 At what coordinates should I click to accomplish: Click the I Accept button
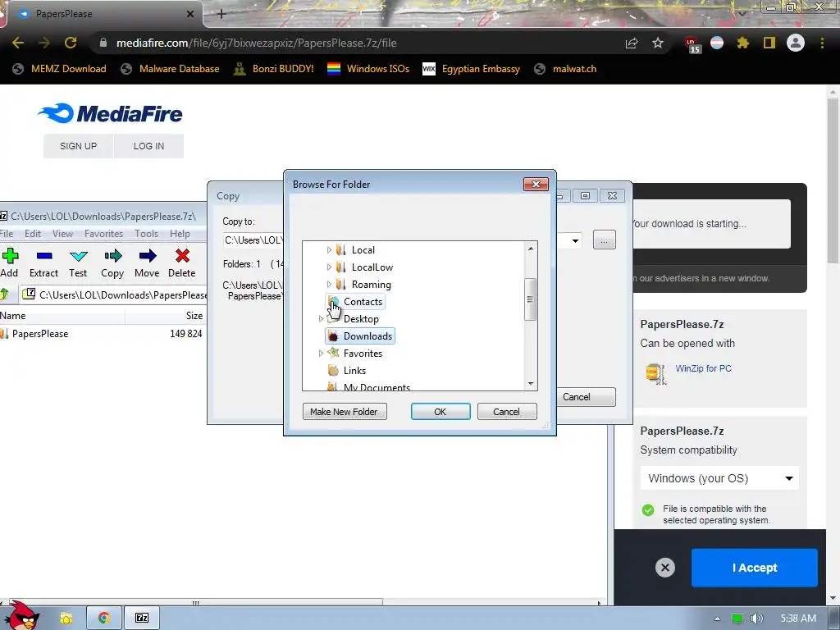755,568
